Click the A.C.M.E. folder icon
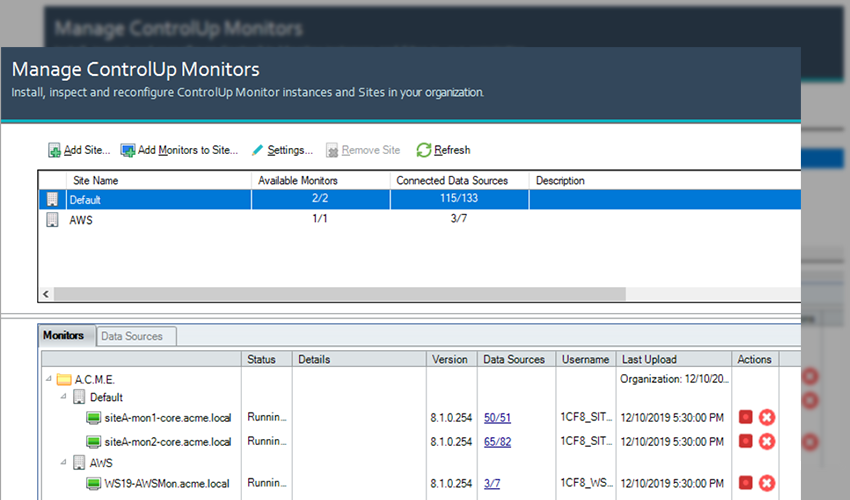850x500 pixels. click(64, 379)
